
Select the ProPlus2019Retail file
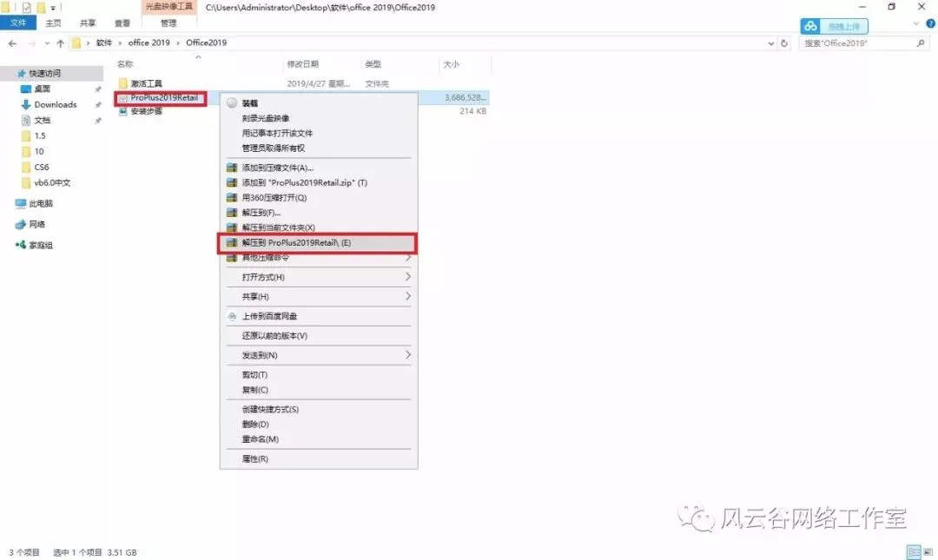tap(164, 97)
